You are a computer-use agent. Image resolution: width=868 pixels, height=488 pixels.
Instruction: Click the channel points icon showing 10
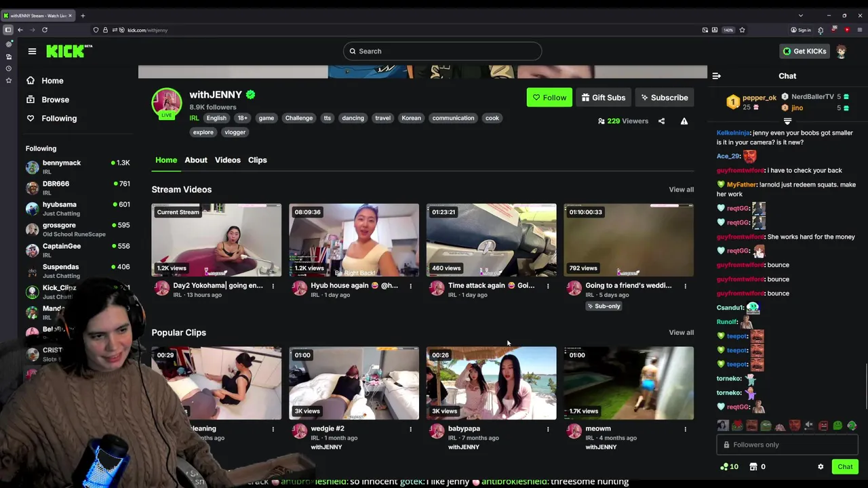click(x=730, y=467)
